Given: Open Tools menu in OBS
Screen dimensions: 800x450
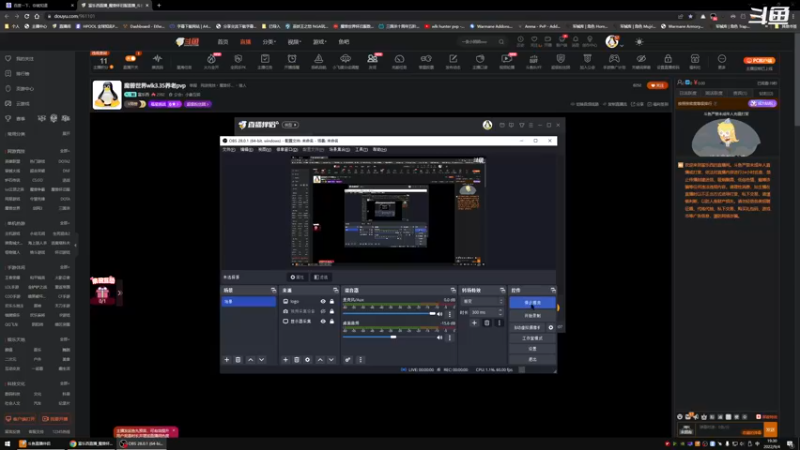Looking at the screenshot, I should coord(361,149).
